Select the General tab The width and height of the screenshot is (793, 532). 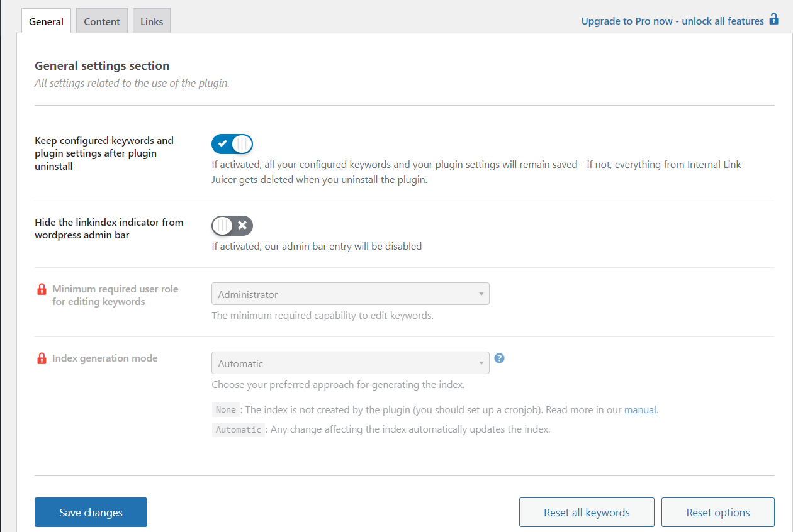[x=45, y=21]
